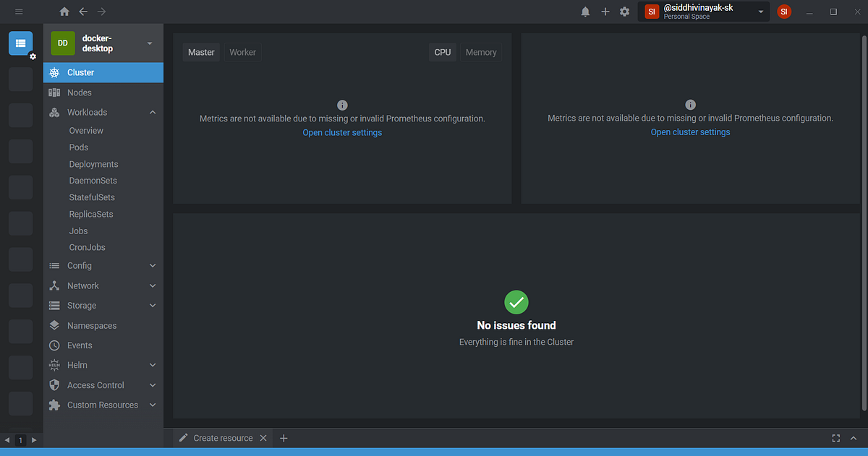This screenshot has width=868, height=456.
Task: Click the Workloads cubes icon
Action: tap(54, 113)
